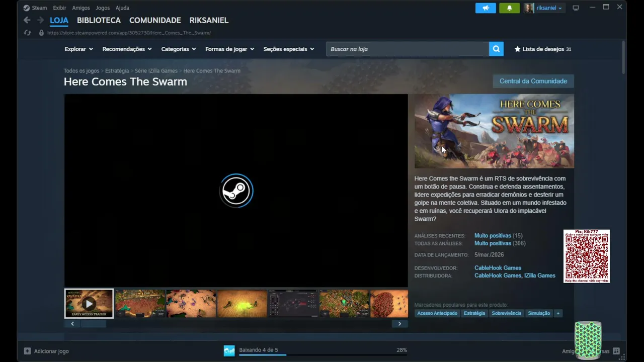Viewport: 644px width, 362px height.
Task: Enter Big Picture mode via monitor icon
Action: [x=576, y=8]
